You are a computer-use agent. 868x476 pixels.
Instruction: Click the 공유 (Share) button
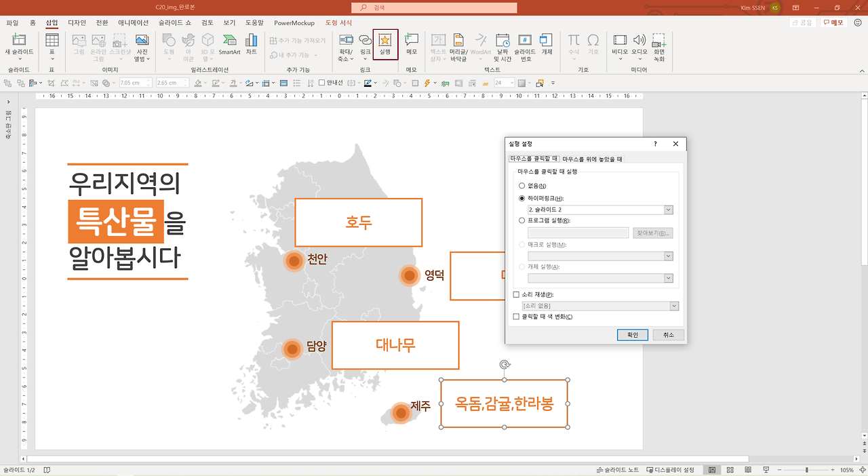click(803, 22)
